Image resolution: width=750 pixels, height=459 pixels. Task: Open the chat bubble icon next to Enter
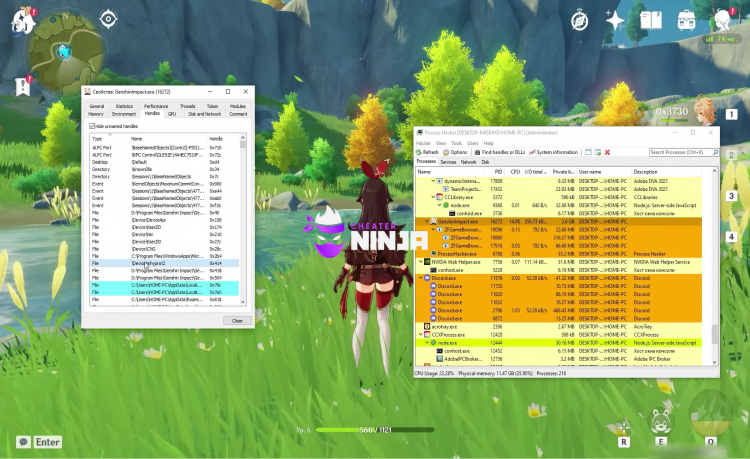click(x=23, y=442)
